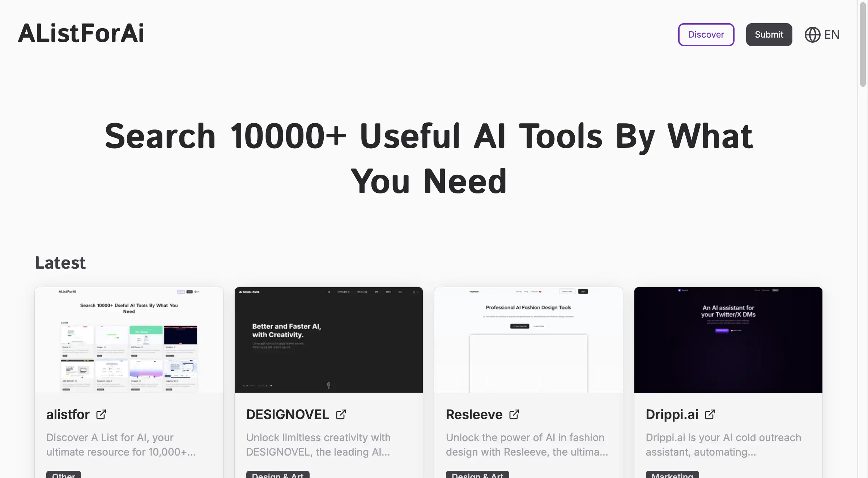This screenshot has width=868, height=478.
Task: Open the alistfor preview thumbnail
Action: 129,340
